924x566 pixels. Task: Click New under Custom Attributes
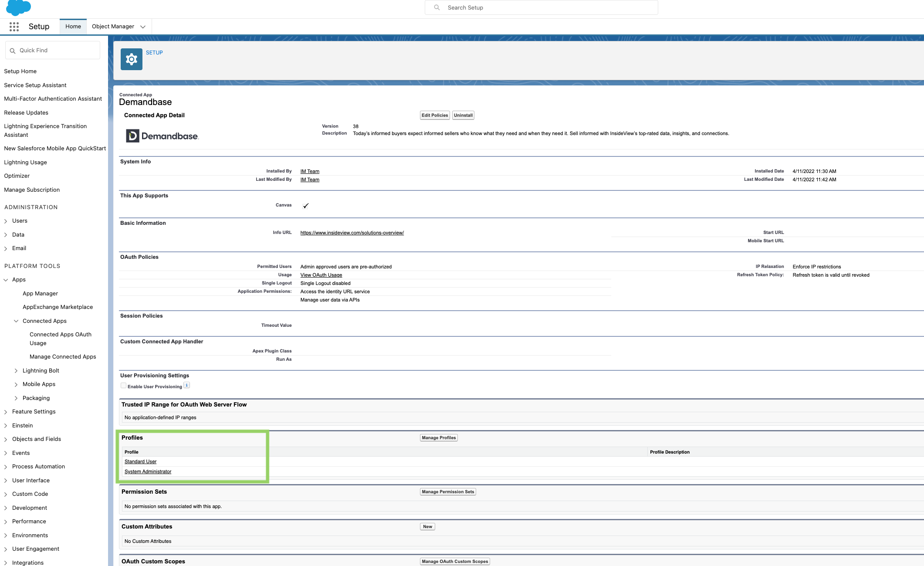427,527
